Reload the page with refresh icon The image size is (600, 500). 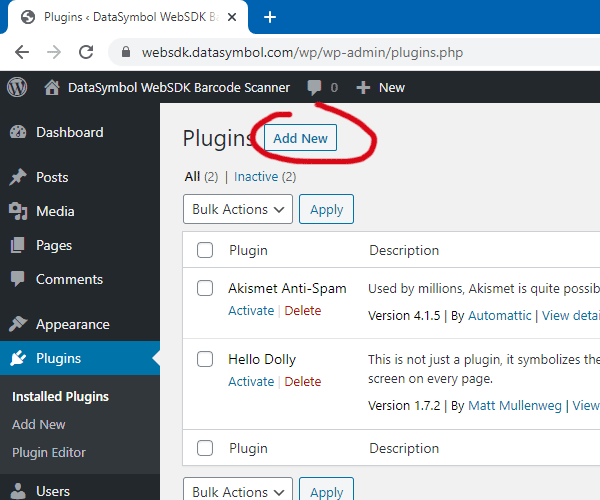pos(86,52)
